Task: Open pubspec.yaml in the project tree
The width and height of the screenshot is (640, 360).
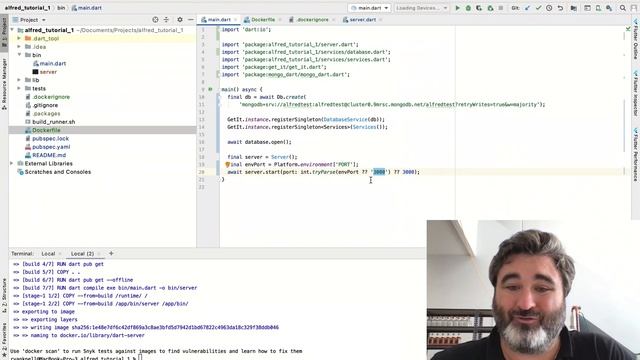Action: [x=51, y=147]
